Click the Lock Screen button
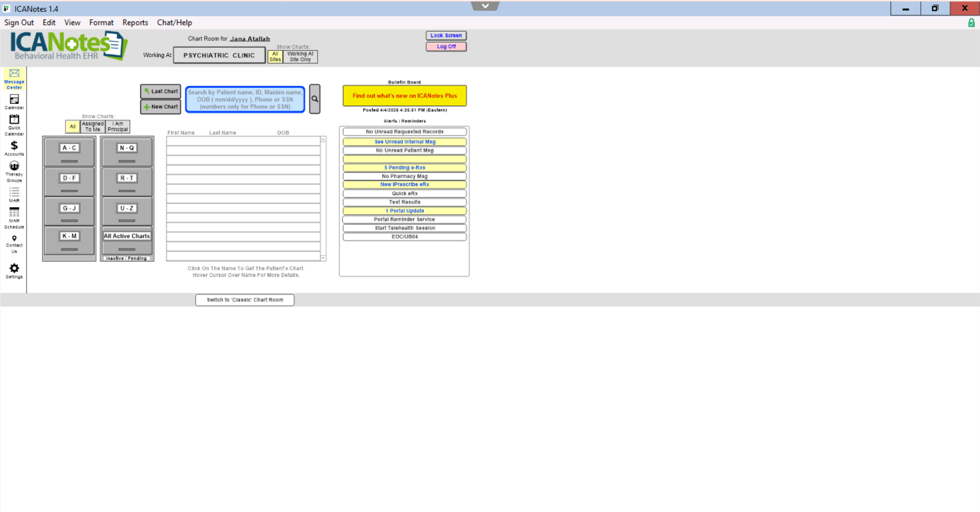This screenshot has width=980, height=512. point(446,36)
